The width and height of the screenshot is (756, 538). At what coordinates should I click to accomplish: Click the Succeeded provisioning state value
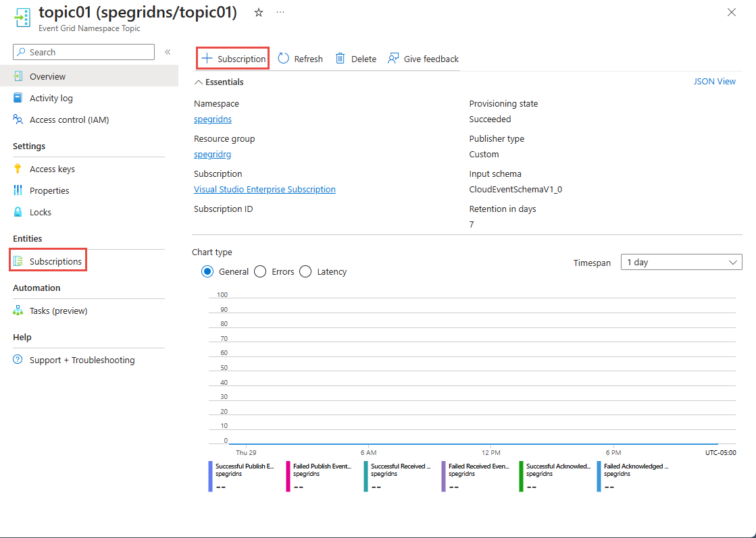click(490, 119)
